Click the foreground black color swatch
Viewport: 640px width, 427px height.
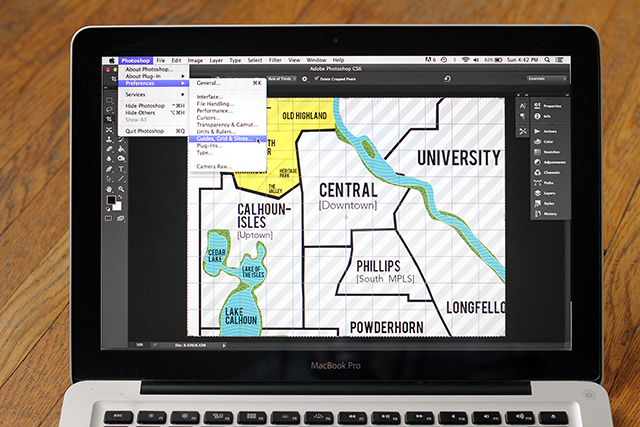coord(111,200)
